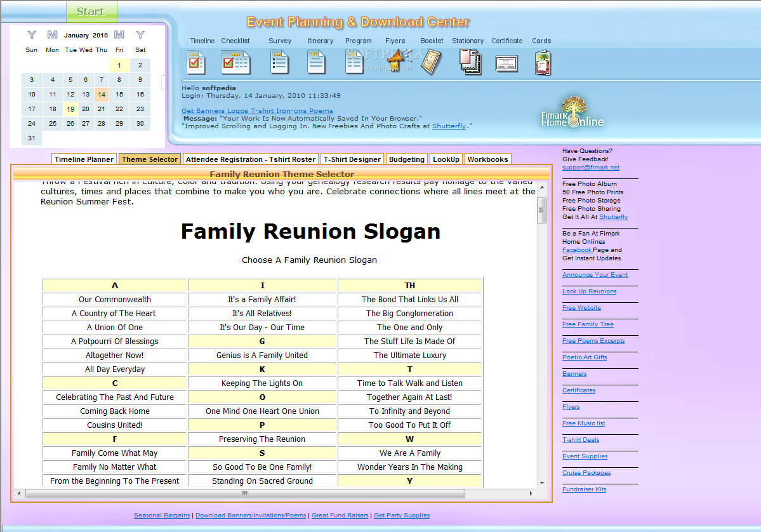Click vertical scrollbar up arrow
This screenshot has width=761, height=532.
click(542, 187)
